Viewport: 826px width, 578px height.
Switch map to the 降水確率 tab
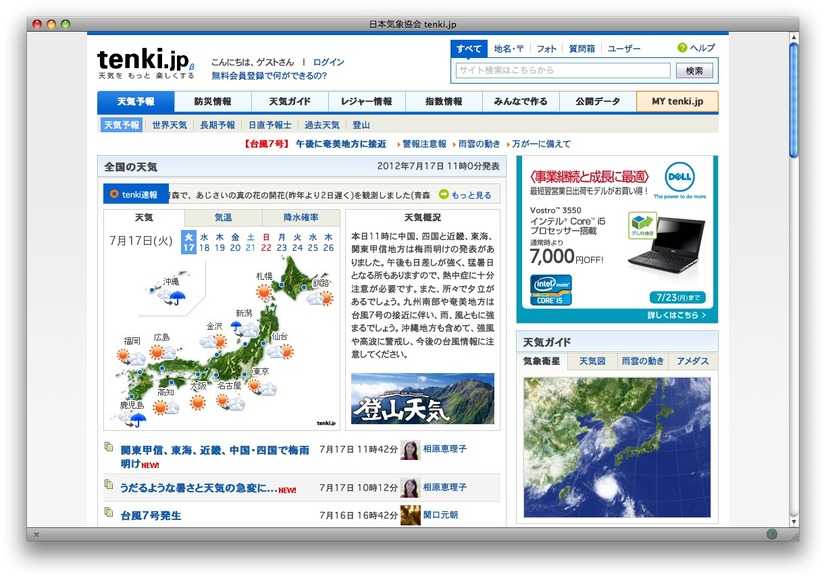pyautogui.click(x=301, y=218)
